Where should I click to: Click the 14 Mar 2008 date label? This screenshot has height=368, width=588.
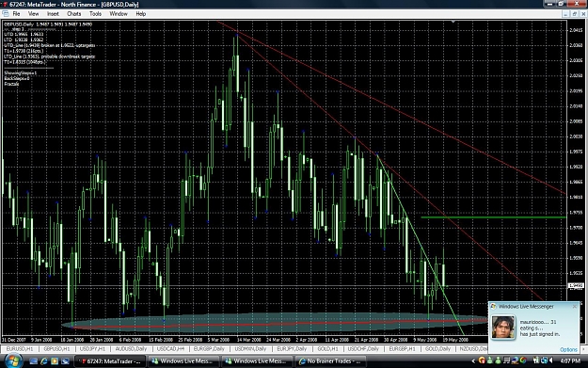248,340
